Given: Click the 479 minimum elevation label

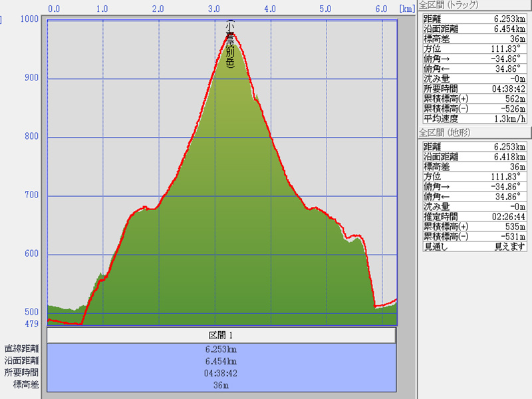Looking at the screenshot, I should pos(31,324).
